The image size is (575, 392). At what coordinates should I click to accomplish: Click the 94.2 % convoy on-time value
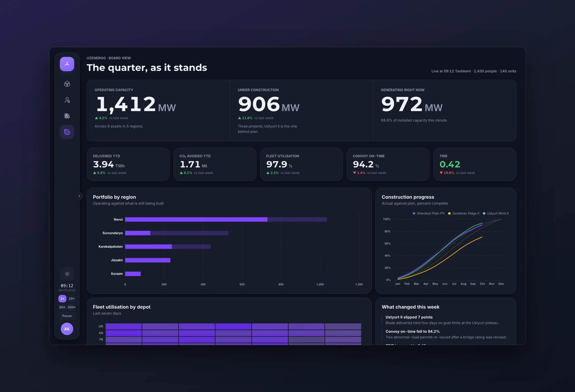[x=366, y=164]
